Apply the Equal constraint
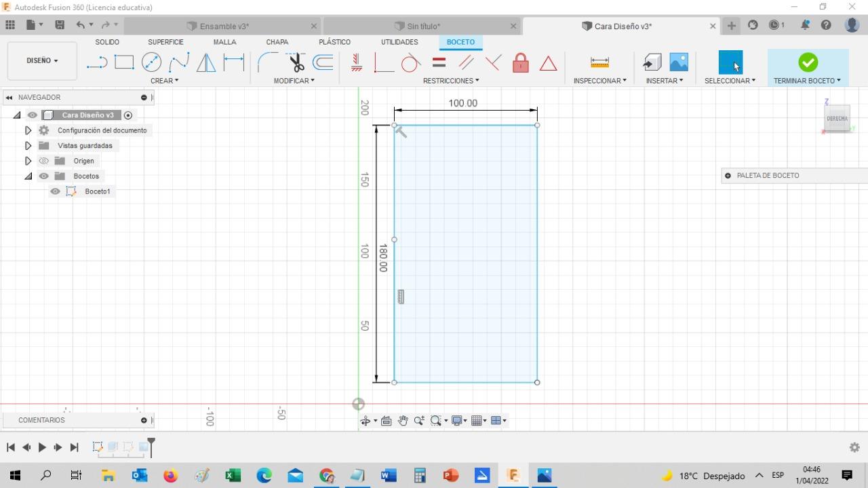868x488 pixels. point(439,63)
